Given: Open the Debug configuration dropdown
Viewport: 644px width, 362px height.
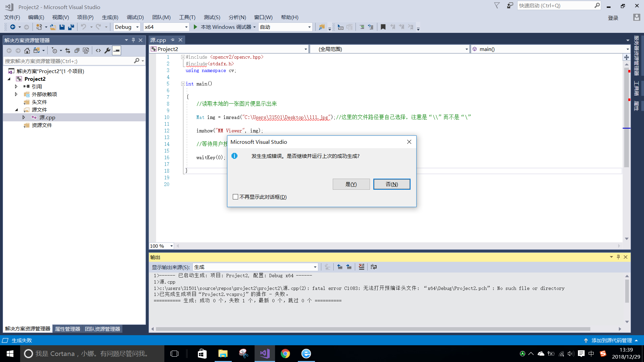Looking at the screenshot, I should click(x=127, y=27).
